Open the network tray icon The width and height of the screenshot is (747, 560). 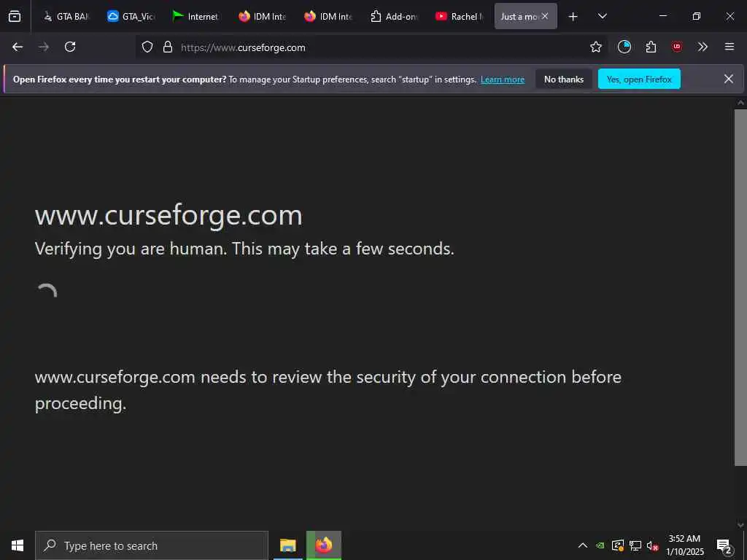tap(635, 545)
